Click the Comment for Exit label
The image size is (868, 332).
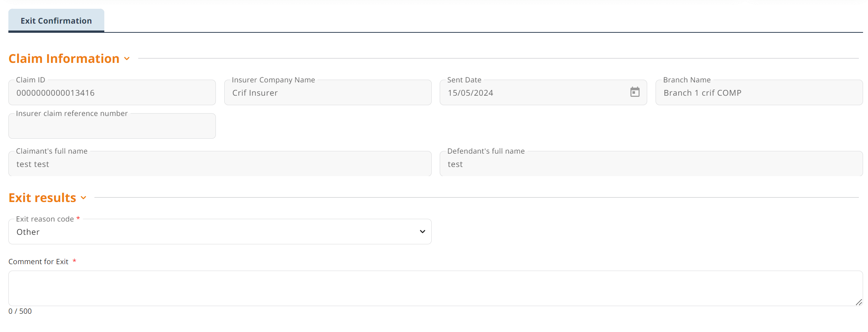pyautogui.click(x=38, y=261)
